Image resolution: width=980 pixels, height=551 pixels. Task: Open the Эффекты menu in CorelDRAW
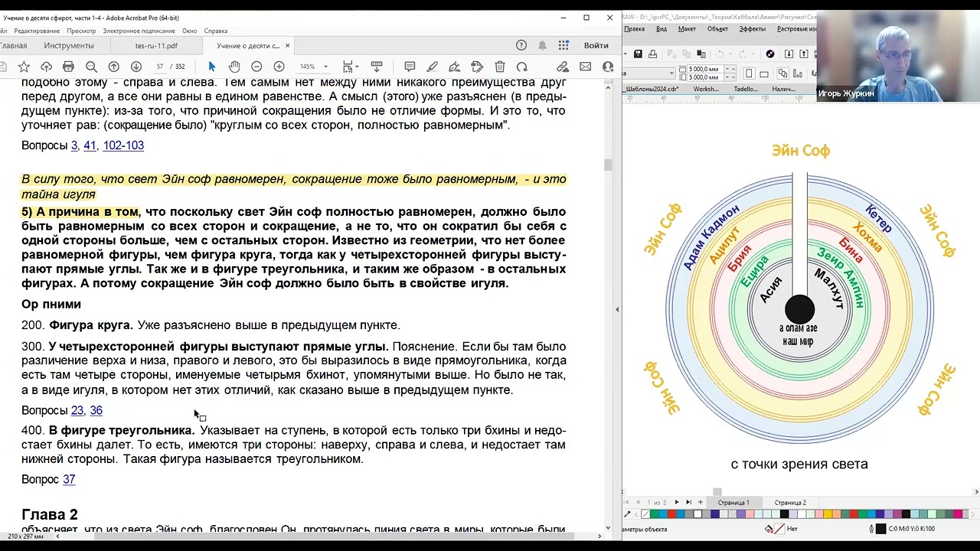coord(752,29)
